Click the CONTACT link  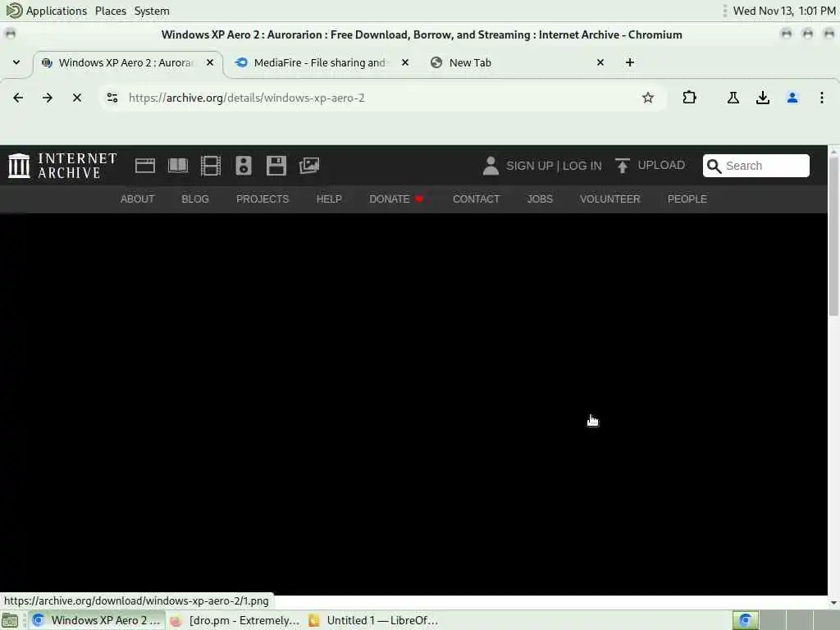[x=476, y=199]
